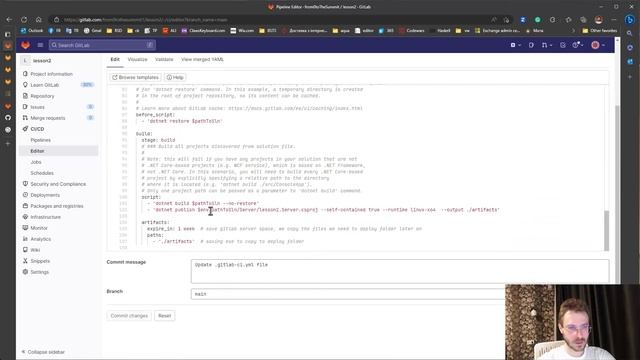This screenshot has width=640, height=360.
Task: Click the GitLab fox logo
Action: click(25, 45)
